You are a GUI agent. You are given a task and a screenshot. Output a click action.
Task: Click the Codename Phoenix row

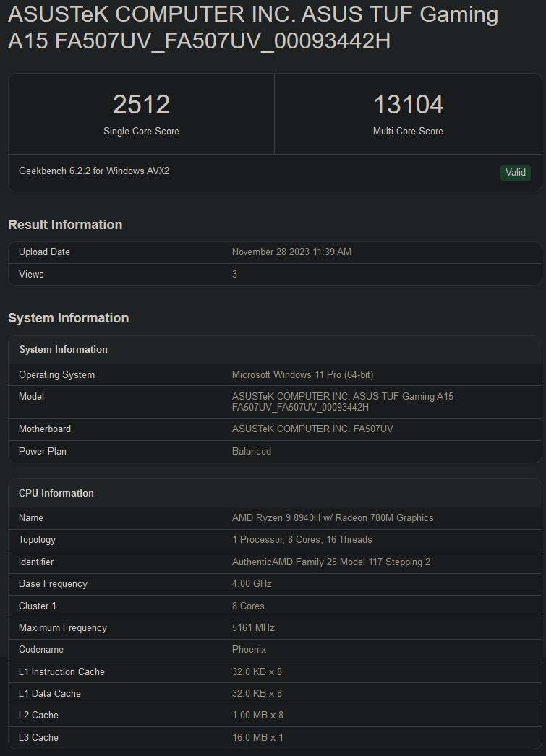(275, 650)
